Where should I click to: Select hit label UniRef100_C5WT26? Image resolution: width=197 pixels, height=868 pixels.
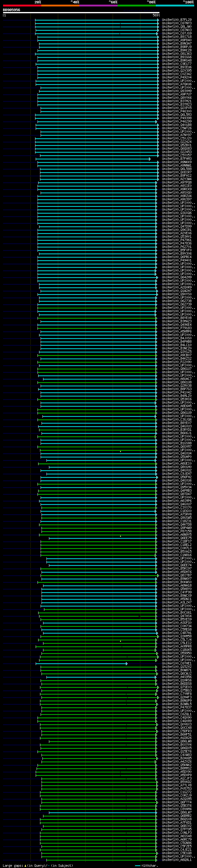[x=177, y=128]
